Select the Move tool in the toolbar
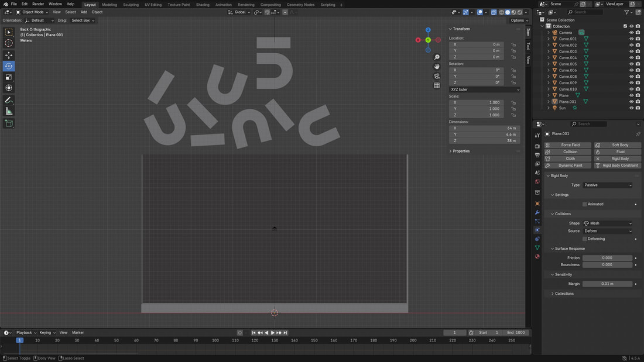644x362 pixels. click(9, 55)
